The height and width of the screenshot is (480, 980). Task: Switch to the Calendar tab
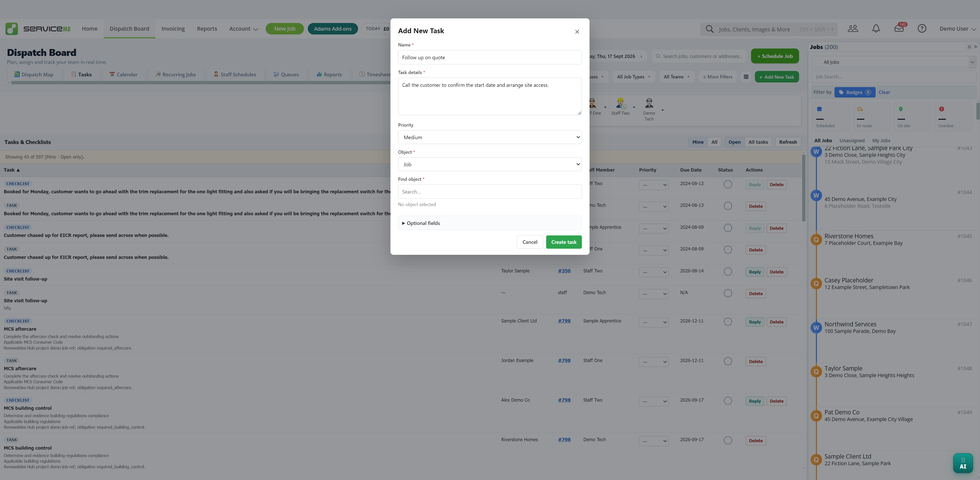(123, 75)
